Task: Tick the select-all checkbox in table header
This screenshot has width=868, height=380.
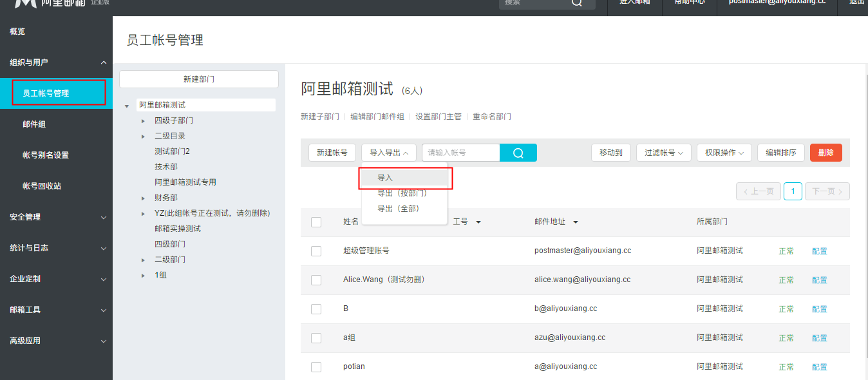Action: click(x=316, y=222)
